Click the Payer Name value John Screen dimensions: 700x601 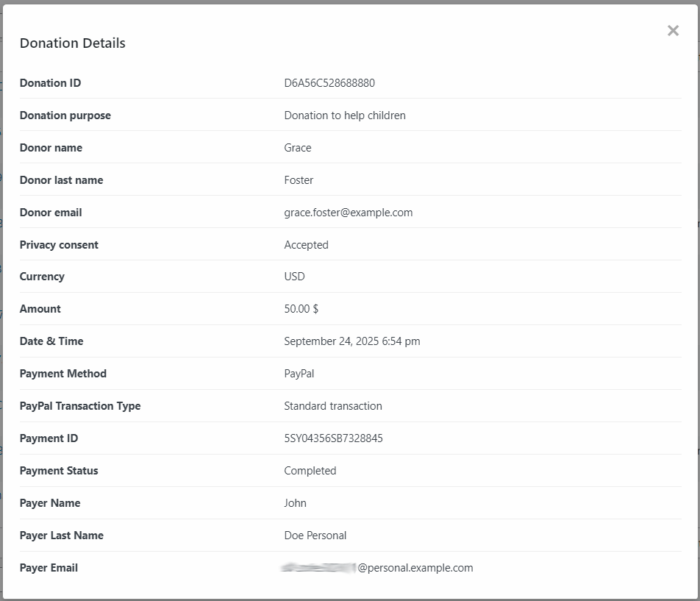click(x=296, y=503)
